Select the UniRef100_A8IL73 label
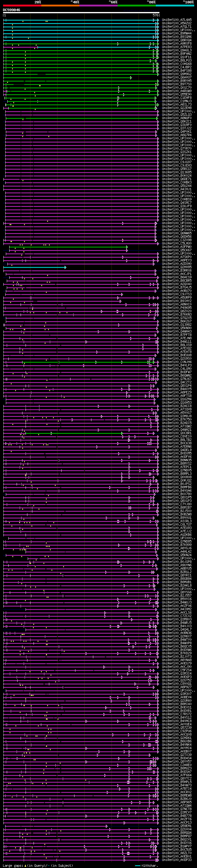 click(x=176, y=104)
